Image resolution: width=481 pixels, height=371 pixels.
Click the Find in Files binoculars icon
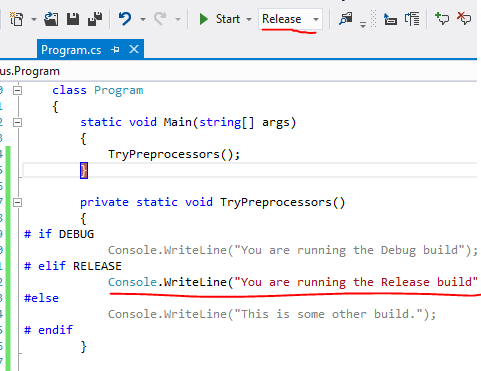pos(346,19)
